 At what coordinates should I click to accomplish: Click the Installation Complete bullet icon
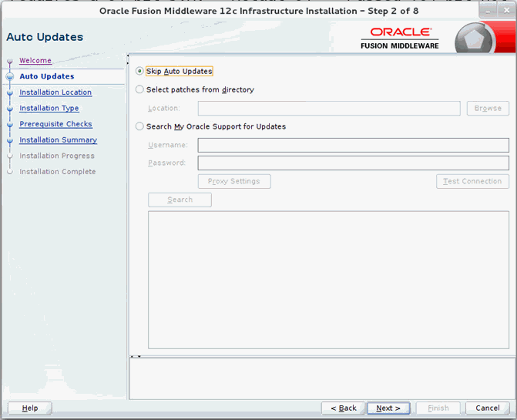[10, 171]
